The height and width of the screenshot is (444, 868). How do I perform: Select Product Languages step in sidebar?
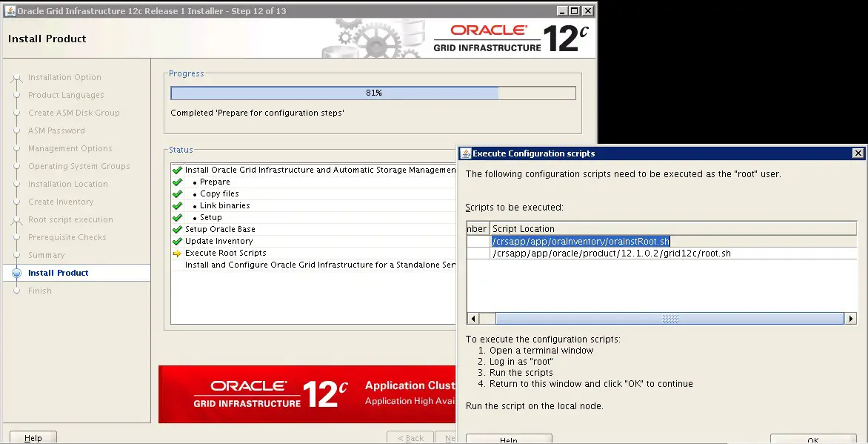click(x=66, y=95)
